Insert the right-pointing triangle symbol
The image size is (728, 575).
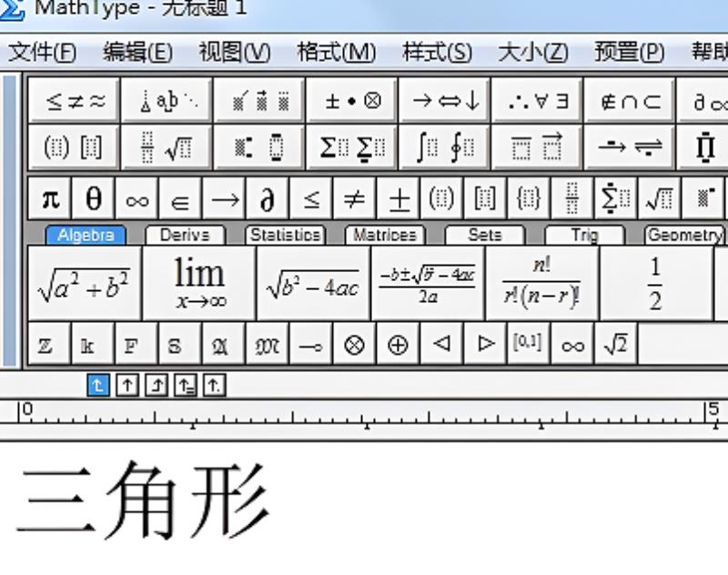click(x=485, y=344)
